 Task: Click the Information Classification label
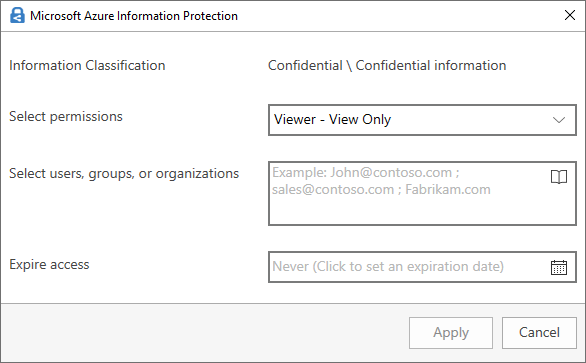[87, 65]
